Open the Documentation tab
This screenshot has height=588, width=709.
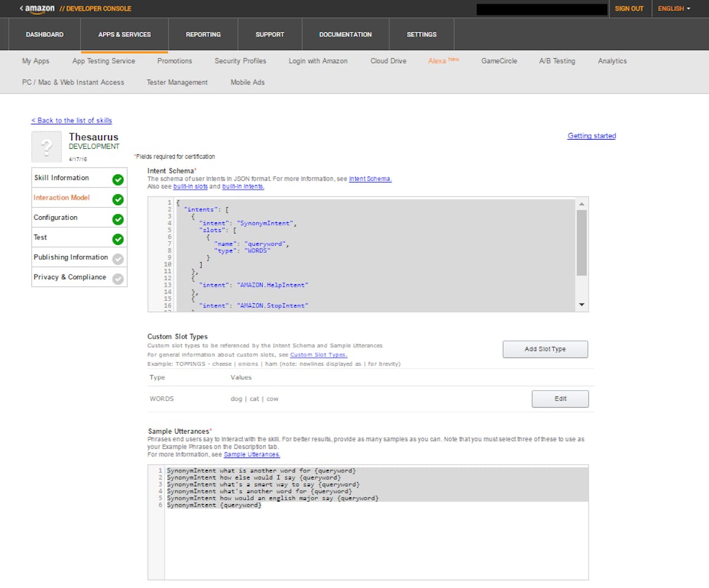(346, 34)
